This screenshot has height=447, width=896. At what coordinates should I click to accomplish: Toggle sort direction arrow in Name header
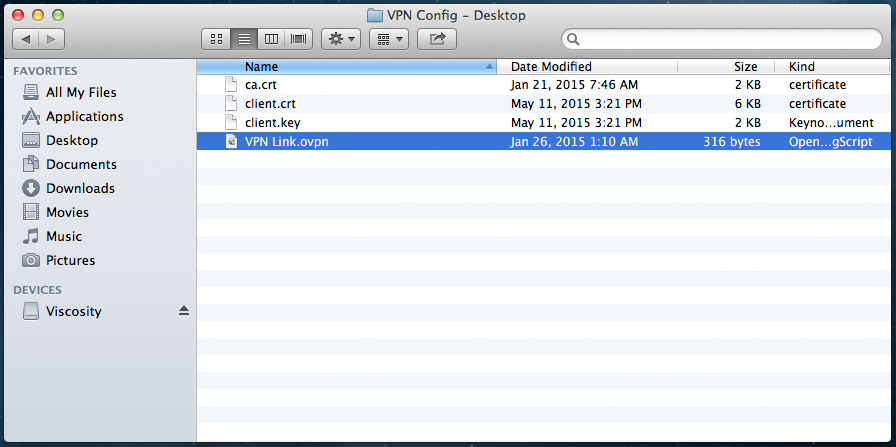[489, 66]
